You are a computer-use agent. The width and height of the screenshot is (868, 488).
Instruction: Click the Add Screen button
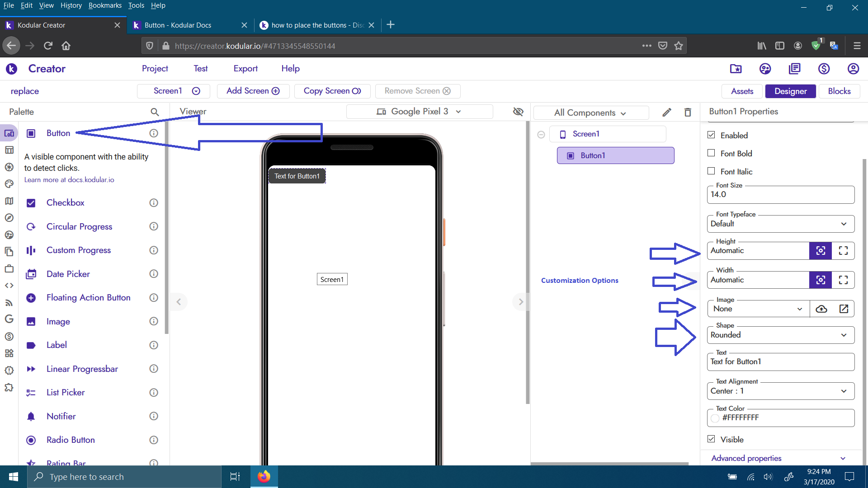click(x=253, y=91)
